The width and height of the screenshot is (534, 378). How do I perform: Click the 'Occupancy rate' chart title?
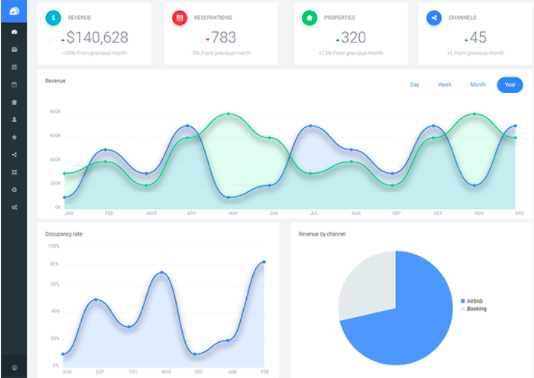64,234
